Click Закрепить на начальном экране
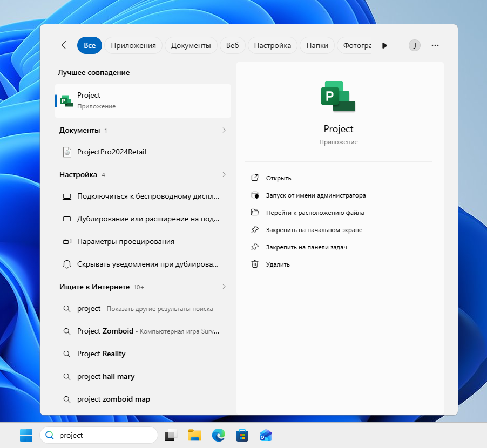 point(314,230)
